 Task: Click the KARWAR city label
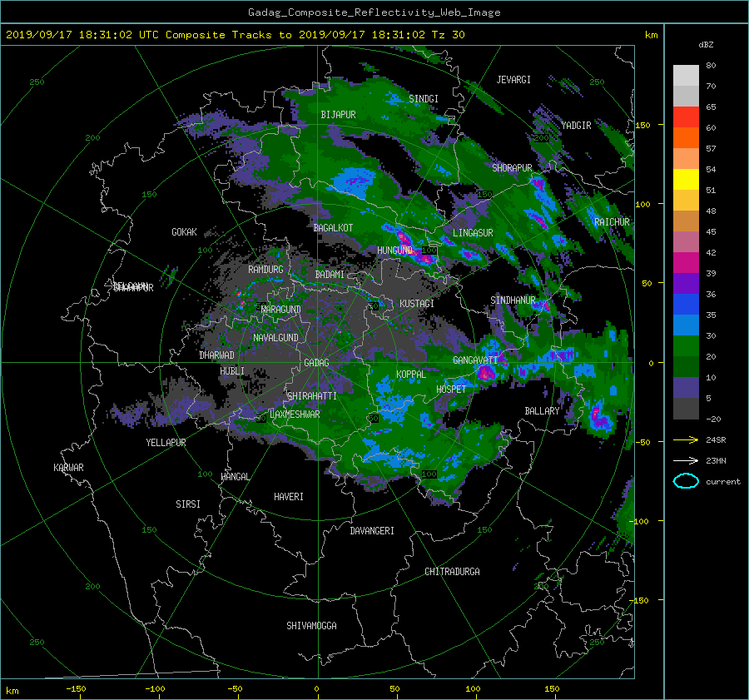point(68,468)
